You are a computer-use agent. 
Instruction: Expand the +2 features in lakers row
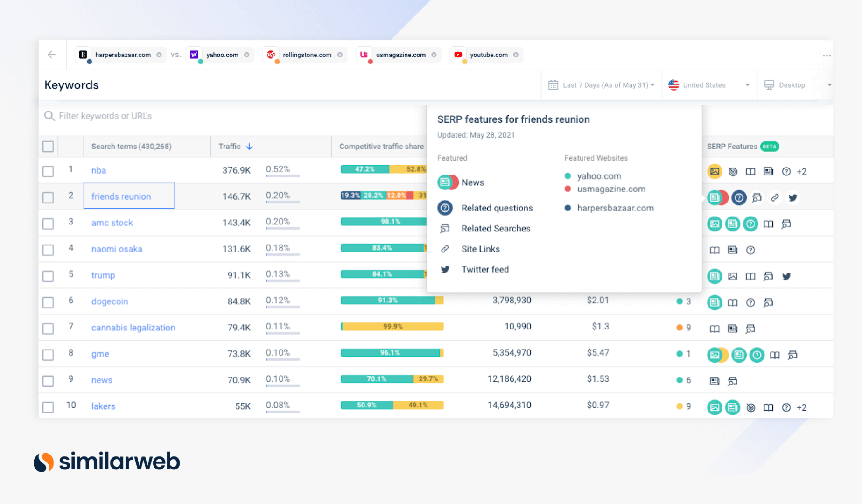point(801,407)
